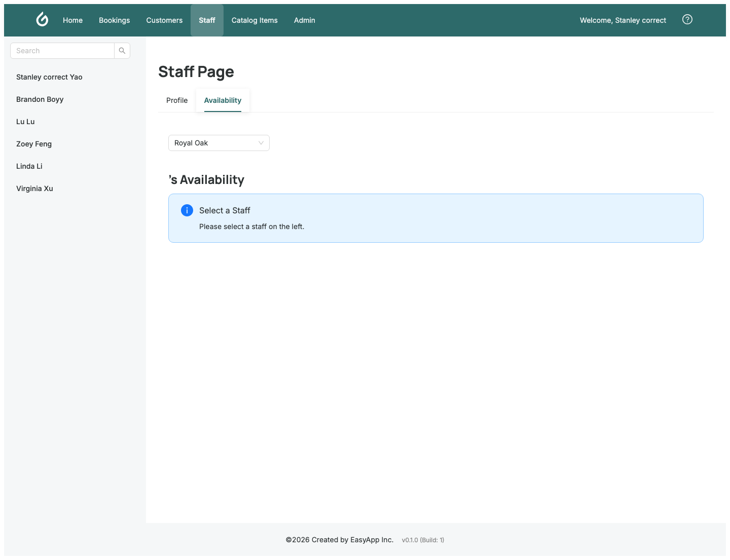
Task: Click the Select a Staff alert title
Action: click(x=225, y=210)
